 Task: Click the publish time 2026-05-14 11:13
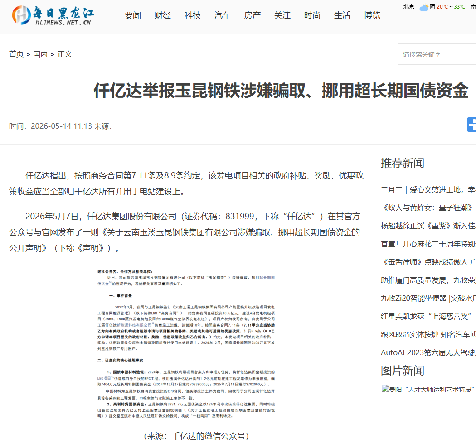(61, 126)
